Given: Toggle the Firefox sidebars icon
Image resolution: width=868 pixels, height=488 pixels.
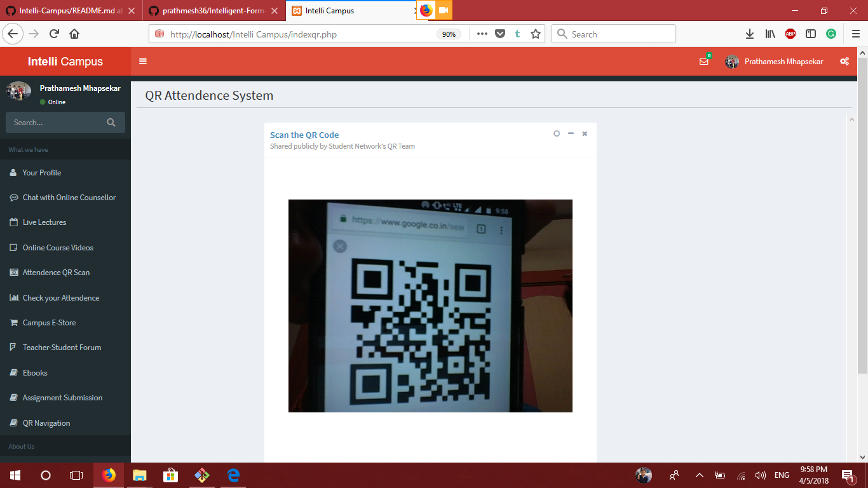Looking at the screenshot, I should (811, 34).
